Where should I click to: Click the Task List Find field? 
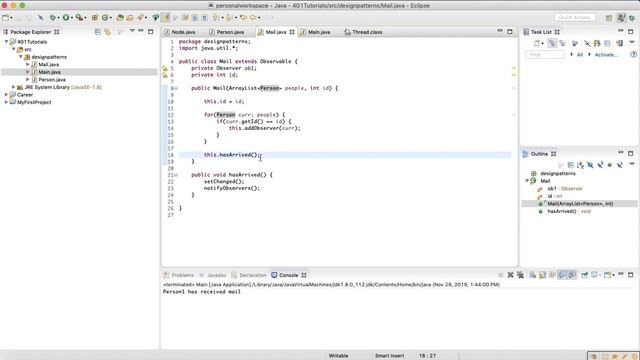point(545,54)
